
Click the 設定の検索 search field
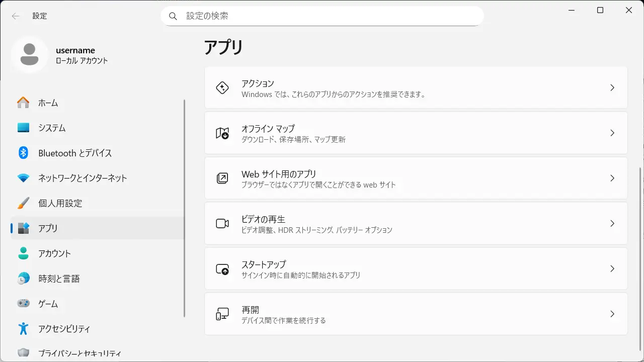pos(322,16)
